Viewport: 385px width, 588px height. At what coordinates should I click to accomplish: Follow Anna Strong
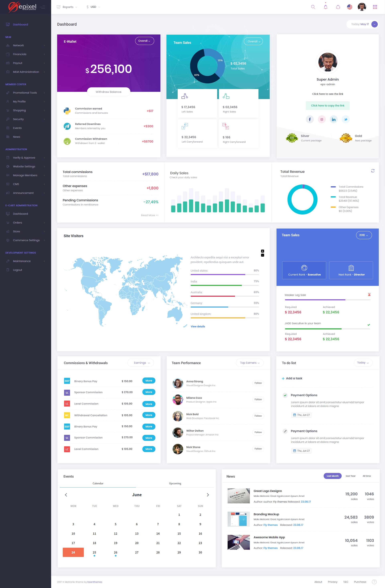coord(258,383)
